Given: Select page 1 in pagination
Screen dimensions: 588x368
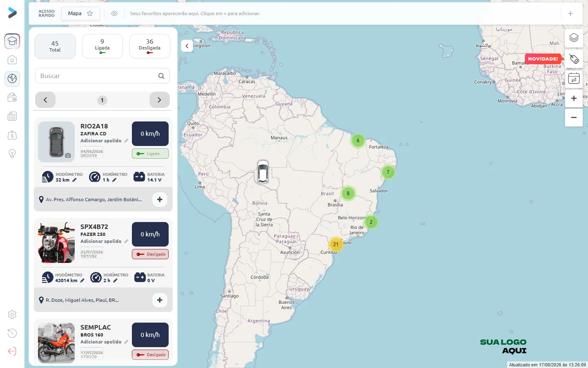Looking at the screenshot, I should [x=102, y=100].
